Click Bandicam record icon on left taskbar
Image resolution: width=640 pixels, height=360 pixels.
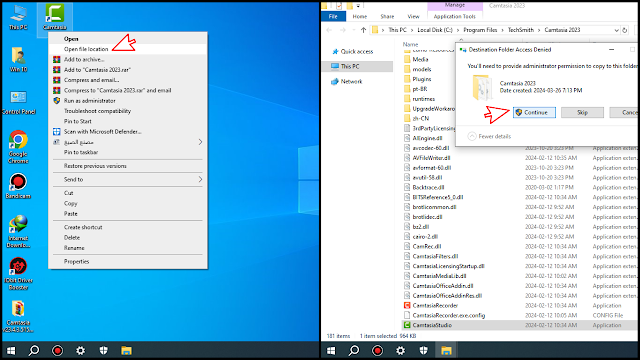[x=57, y=351]
